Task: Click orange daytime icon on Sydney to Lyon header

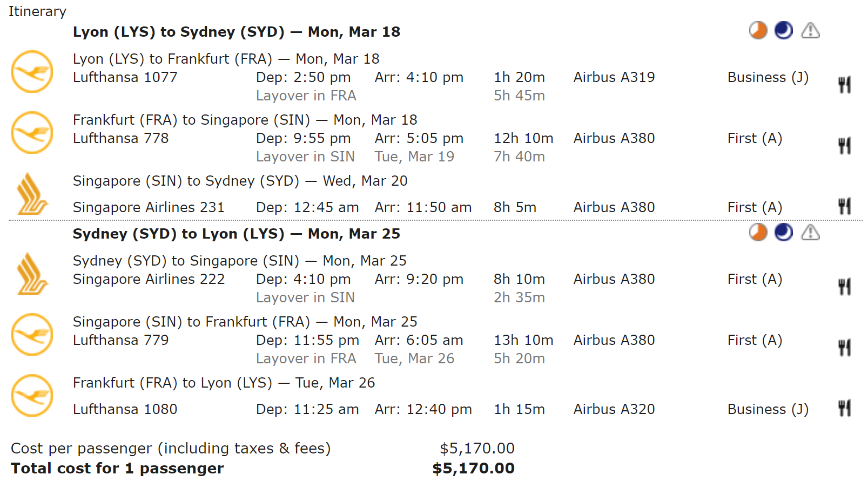Action: [758, 233]
